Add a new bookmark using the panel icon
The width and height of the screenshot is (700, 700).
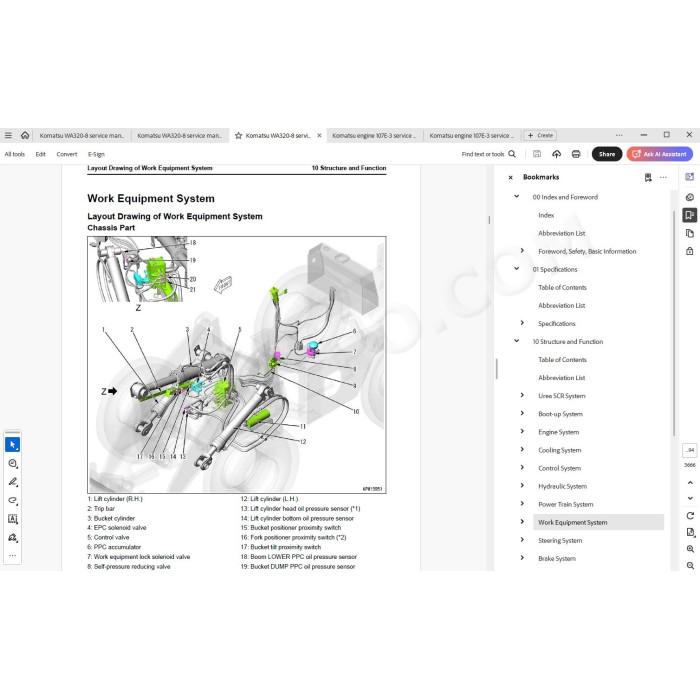pyautogui.click(x=648, y=177)
